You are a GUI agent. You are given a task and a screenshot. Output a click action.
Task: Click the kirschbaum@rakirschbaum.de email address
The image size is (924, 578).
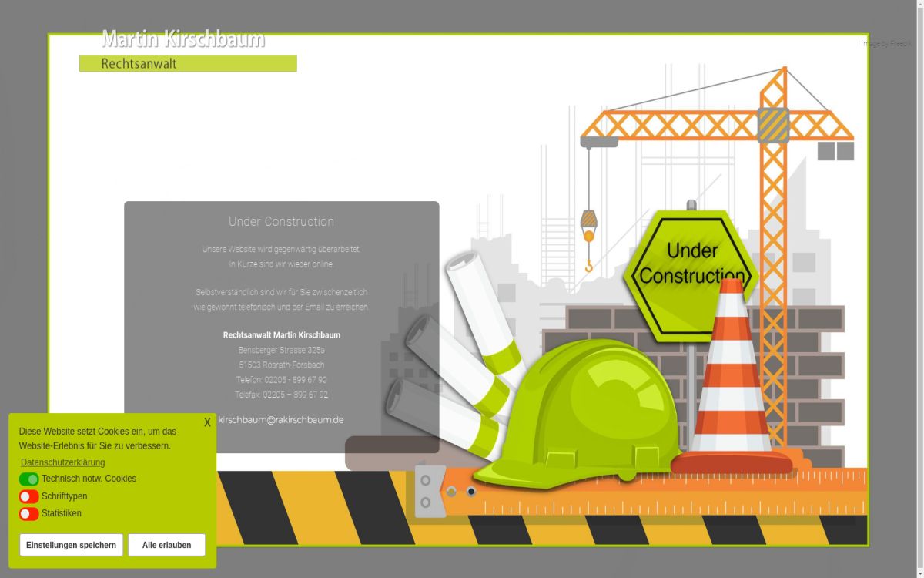click(x=281, y=420)
